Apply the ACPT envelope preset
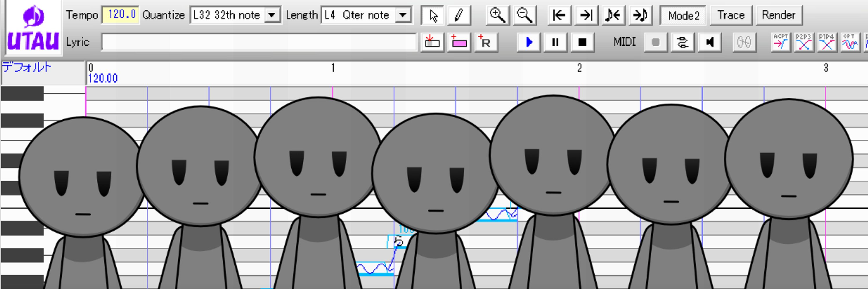The image size is (868, 289). (781, 42)
